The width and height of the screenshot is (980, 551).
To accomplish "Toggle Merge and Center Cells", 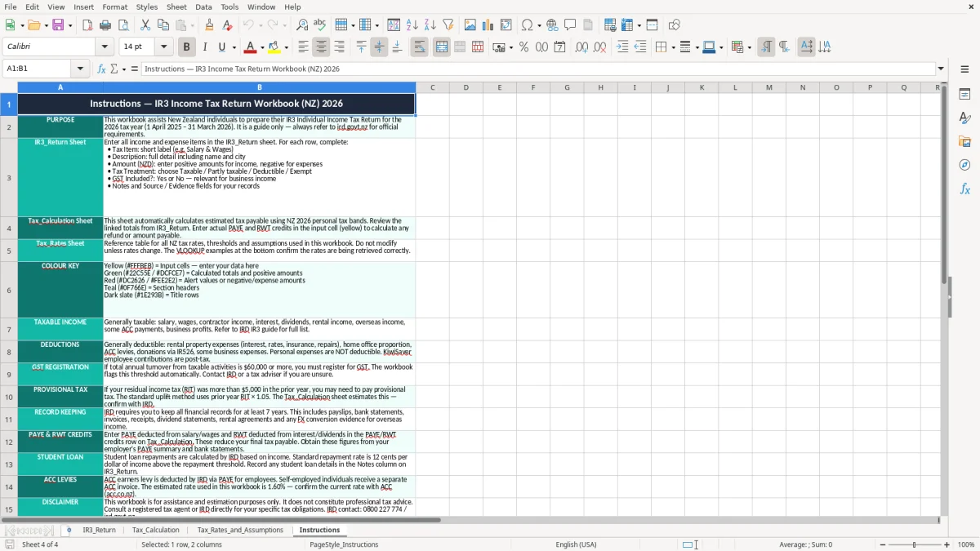I will click(x=441, y=47).
